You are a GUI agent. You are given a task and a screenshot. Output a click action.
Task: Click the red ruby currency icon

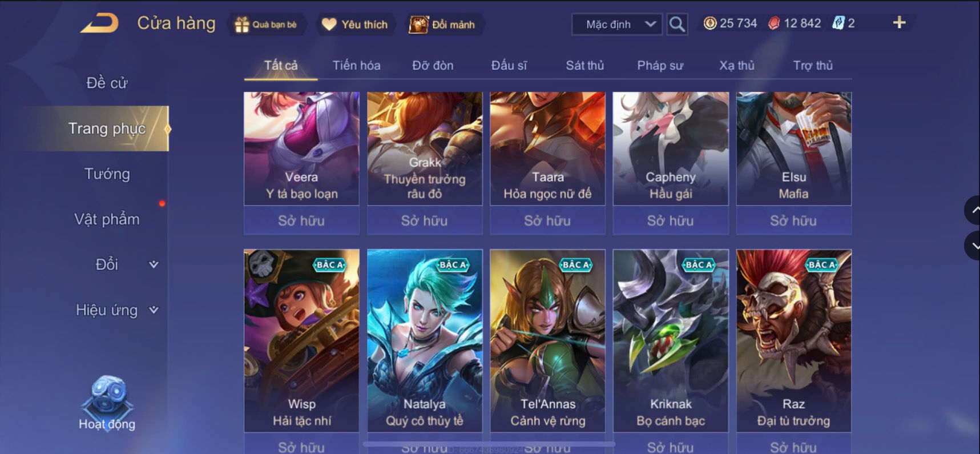coord(774,23)
